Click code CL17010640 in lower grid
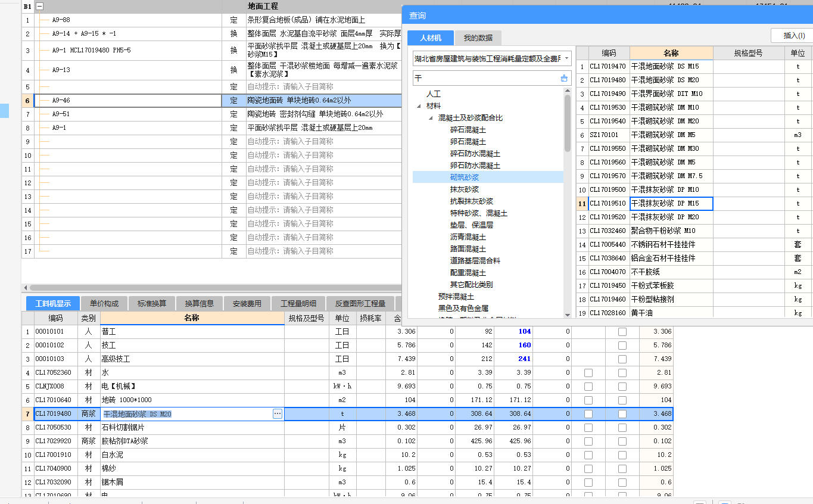Viewport: 813px width, 504px height. [56, 400]
